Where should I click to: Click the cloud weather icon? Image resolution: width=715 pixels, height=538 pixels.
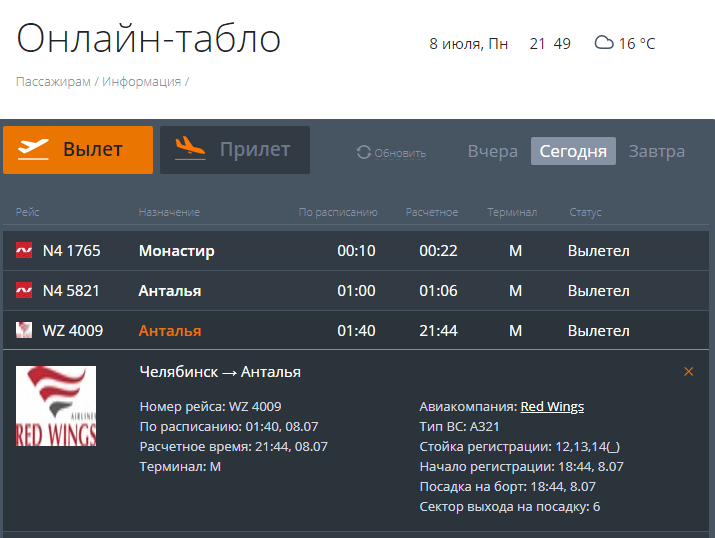point(604,43)
